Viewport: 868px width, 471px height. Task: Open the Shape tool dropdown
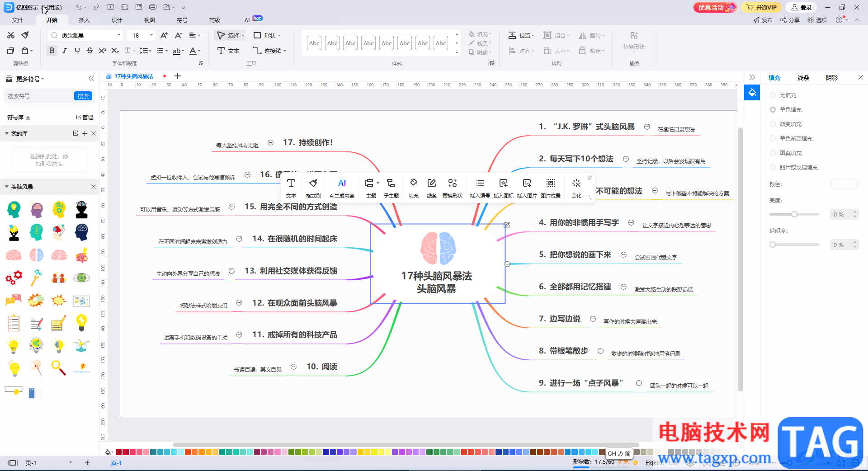point(279,35)
